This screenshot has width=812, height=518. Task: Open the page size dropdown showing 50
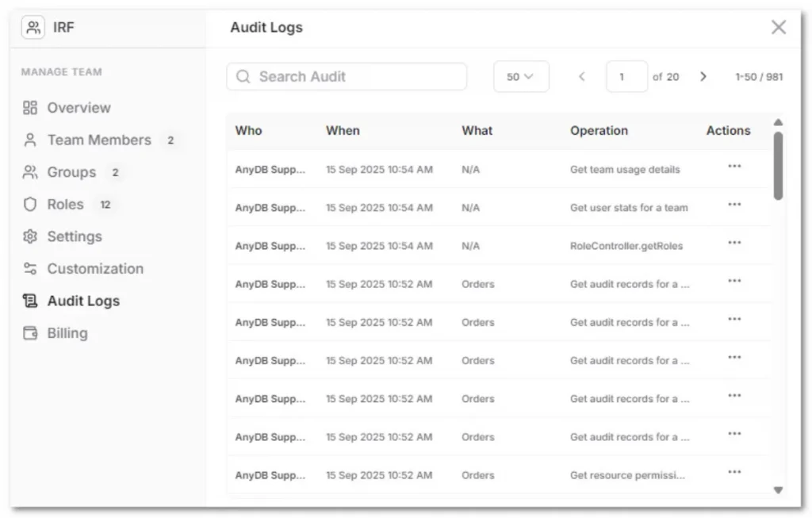point(521,76)
